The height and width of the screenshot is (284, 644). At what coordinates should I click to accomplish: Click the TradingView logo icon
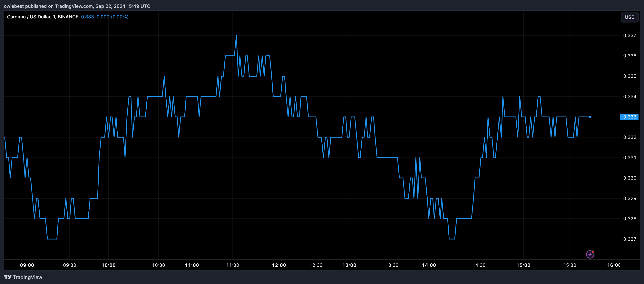8,277
